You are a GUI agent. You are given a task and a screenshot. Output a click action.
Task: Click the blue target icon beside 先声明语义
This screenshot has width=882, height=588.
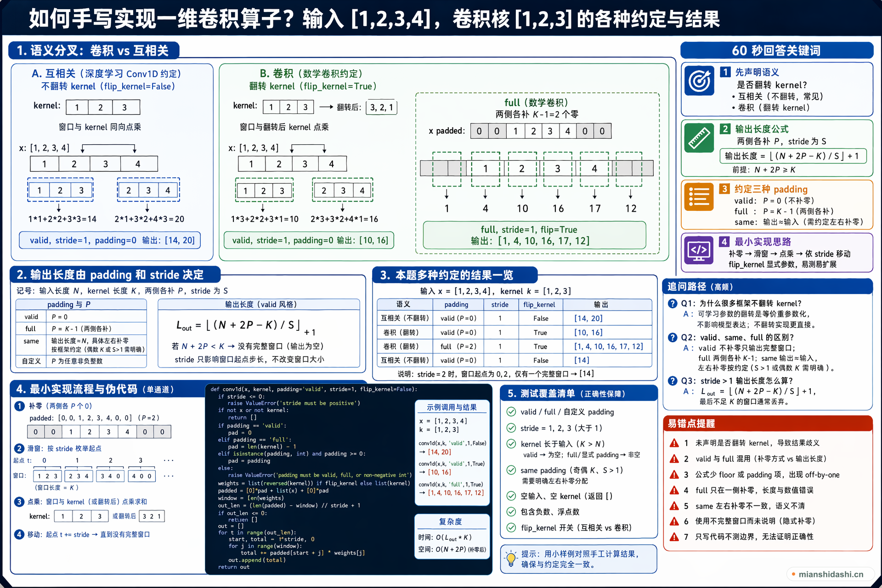coord(699,80)
